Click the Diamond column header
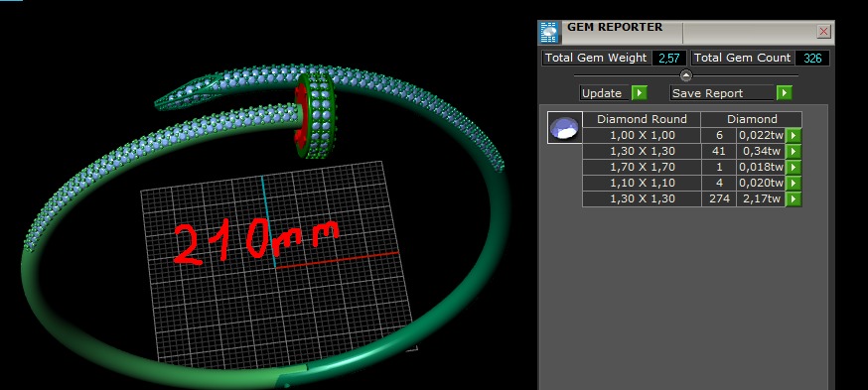This screenshot has width=868, height=390. (x=752, y=119)
